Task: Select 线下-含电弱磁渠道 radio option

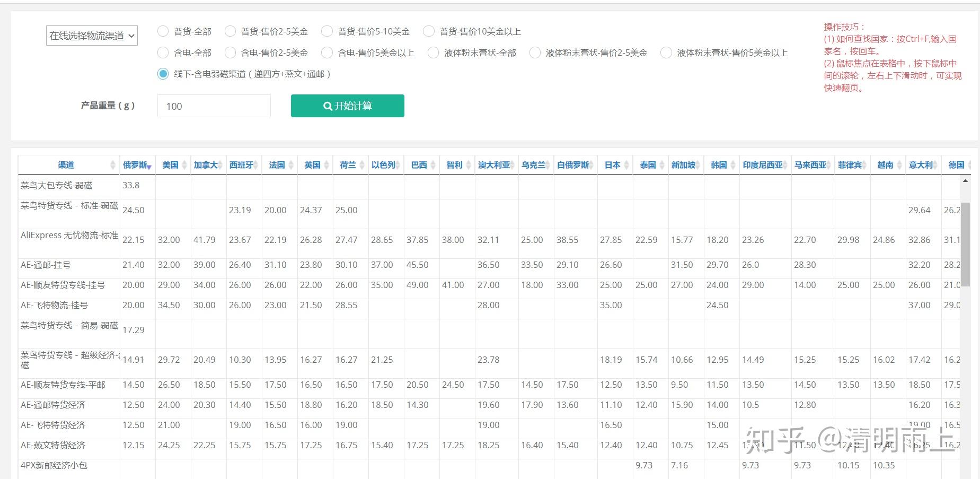Action: (x=163, y=74)
